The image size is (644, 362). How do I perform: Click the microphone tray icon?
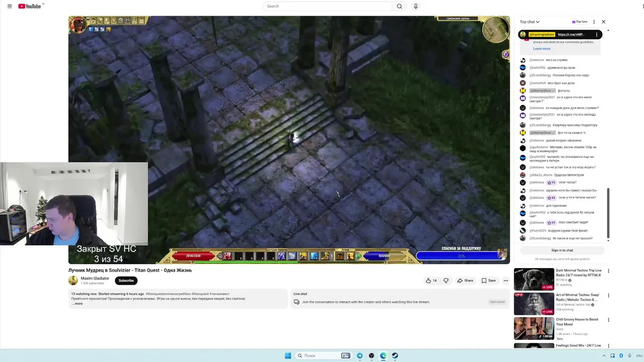629,355
